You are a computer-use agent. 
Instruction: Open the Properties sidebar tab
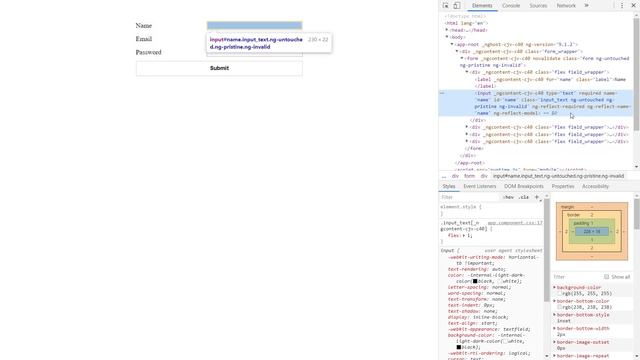[x=563, y=187]
